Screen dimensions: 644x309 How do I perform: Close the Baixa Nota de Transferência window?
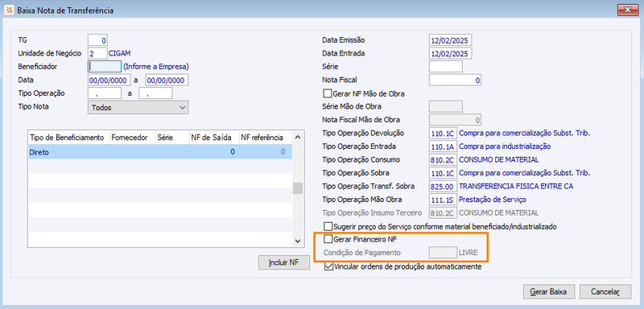(x=628, y=10)
